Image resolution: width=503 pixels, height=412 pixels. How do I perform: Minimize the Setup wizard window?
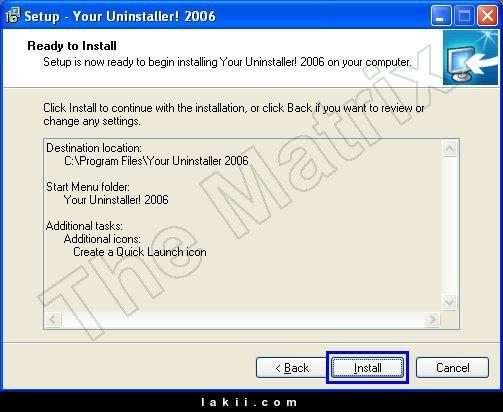441,16
